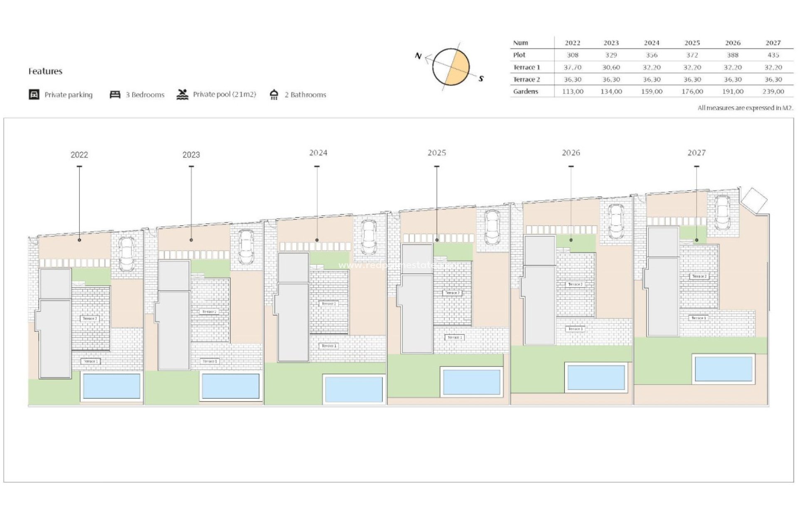This screenshot has width=798, height=532.
Task: Click the S letter on the compass
Action: pos(481,79)
